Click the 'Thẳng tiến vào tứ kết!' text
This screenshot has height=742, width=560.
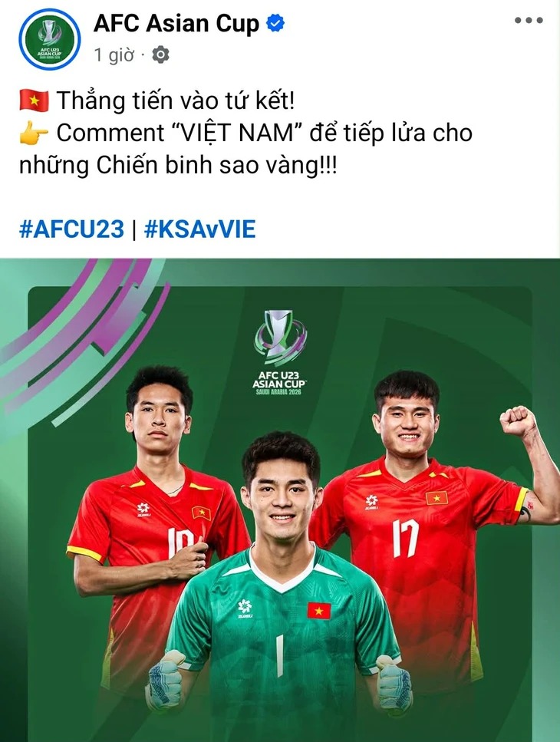(176, 101)
